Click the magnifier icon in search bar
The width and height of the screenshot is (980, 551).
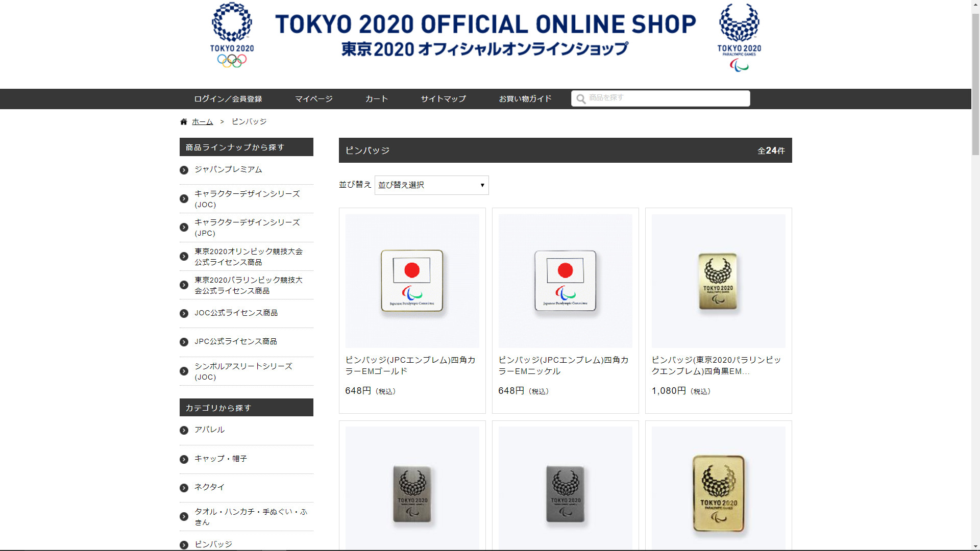(581, 99)
